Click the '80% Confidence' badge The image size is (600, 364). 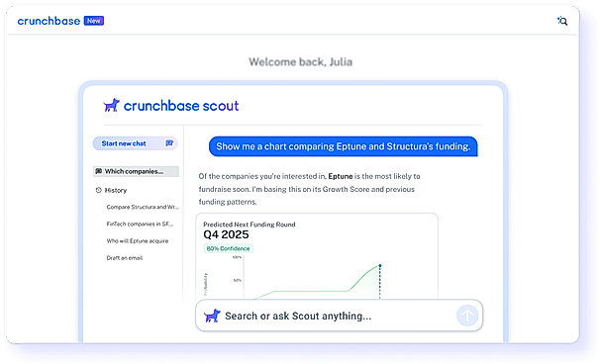[228, 248]
